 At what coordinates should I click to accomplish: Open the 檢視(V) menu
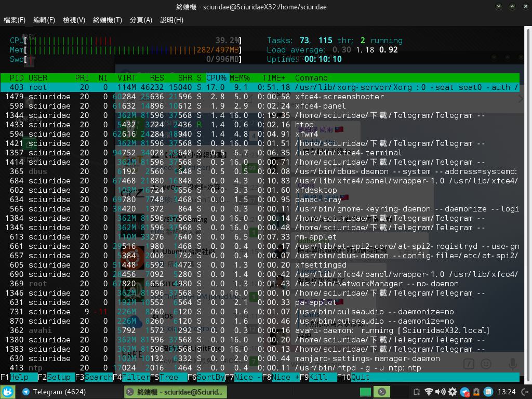click(74, 20)
